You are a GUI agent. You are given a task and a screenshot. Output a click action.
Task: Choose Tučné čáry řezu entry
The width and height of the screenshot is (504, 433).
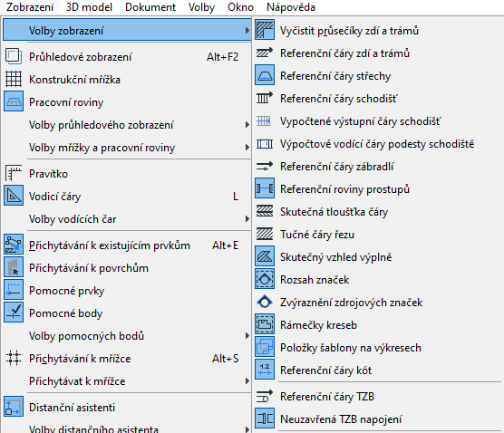[x=378, y=235]
